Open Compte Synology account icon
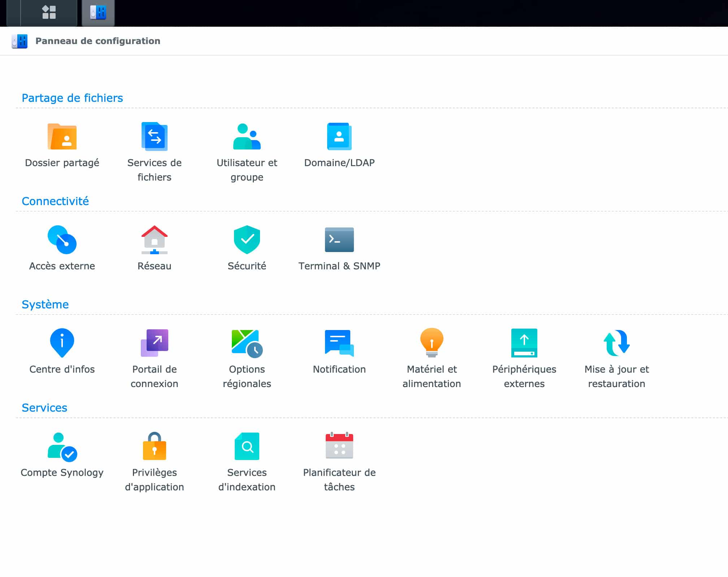The image size is (728, 577). 62,447
